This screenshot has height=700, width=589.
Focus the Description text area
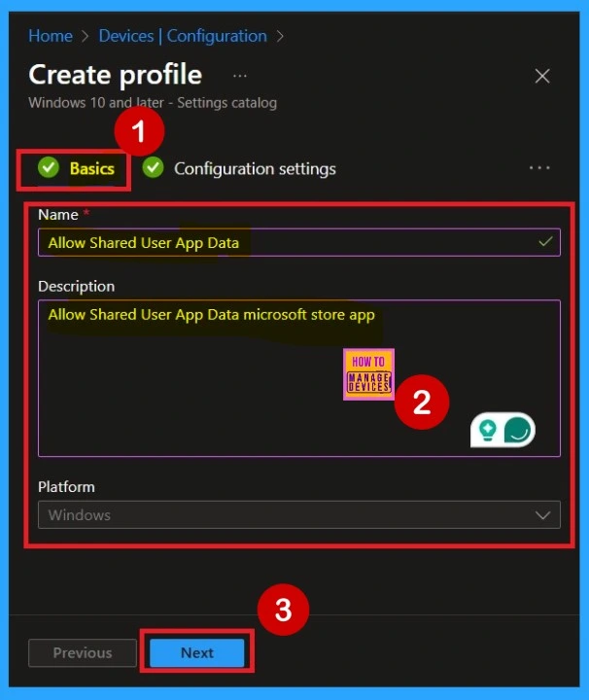tap(299, 377)
